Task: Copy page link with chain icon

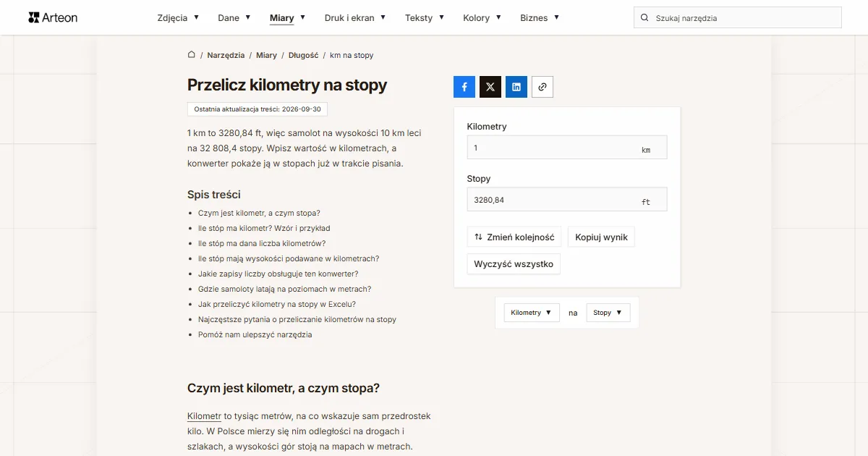Action: [542, 87]
